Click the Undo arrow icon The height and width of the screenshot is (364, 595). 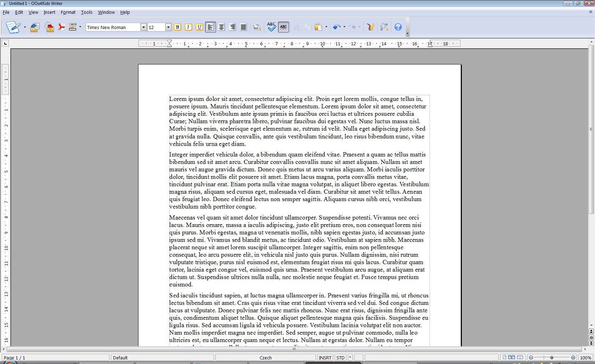tap(337, 27)
